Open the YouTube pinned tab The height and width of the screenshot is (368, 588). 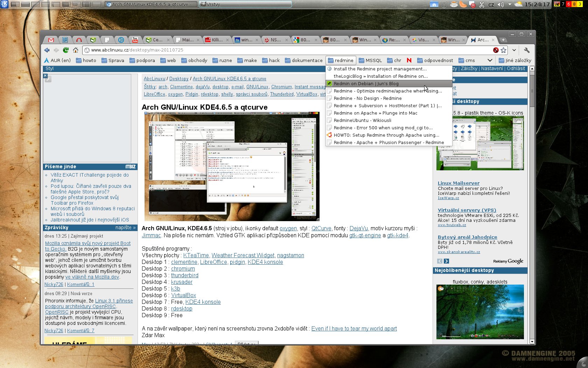(x=135, y=40)
